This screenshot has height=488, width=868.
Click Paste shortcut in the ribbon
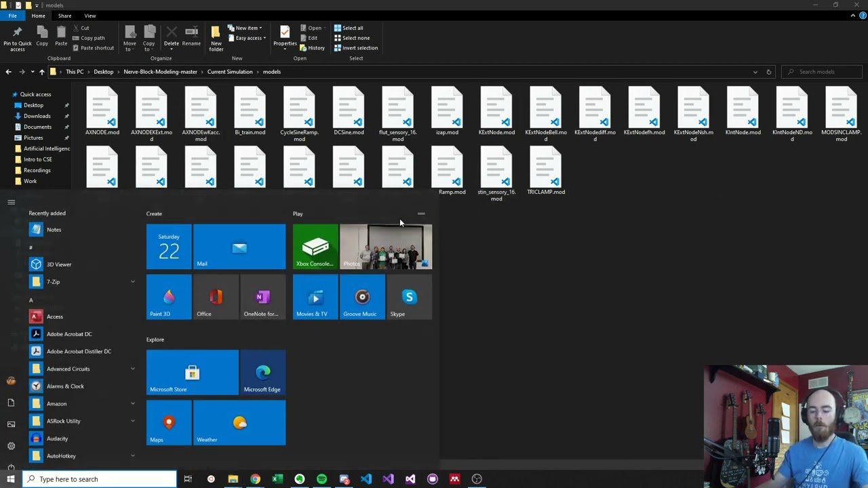pyautogui.click(x=92, y=48)
